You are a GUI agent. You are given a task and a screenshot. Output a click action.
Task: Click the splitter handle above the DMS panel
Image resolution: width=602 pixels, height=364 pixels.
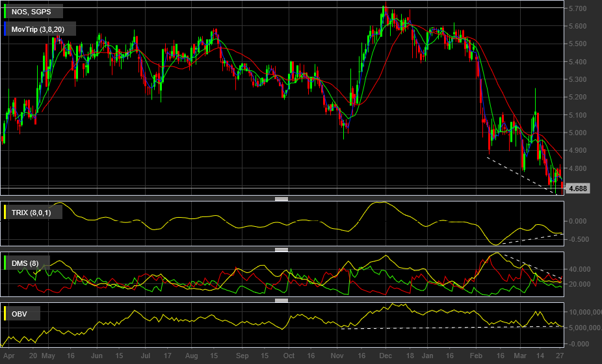click(281, 250)
